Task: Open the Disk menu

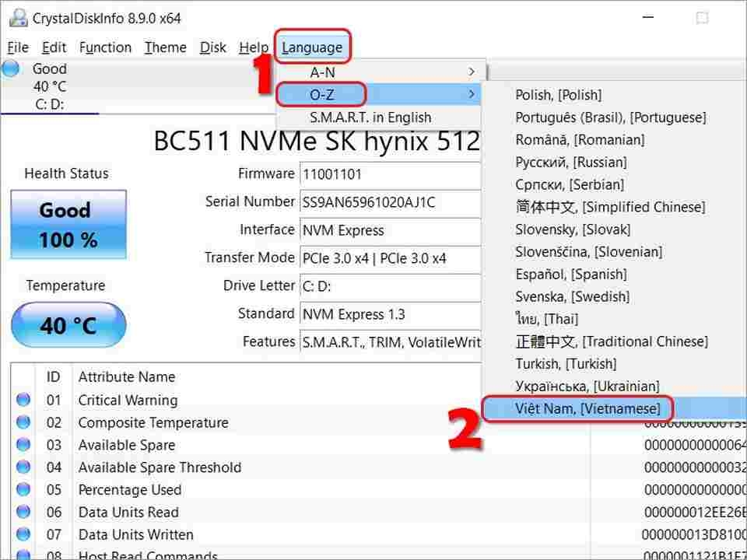Action: pyautogui.click(x=213, y=47)
